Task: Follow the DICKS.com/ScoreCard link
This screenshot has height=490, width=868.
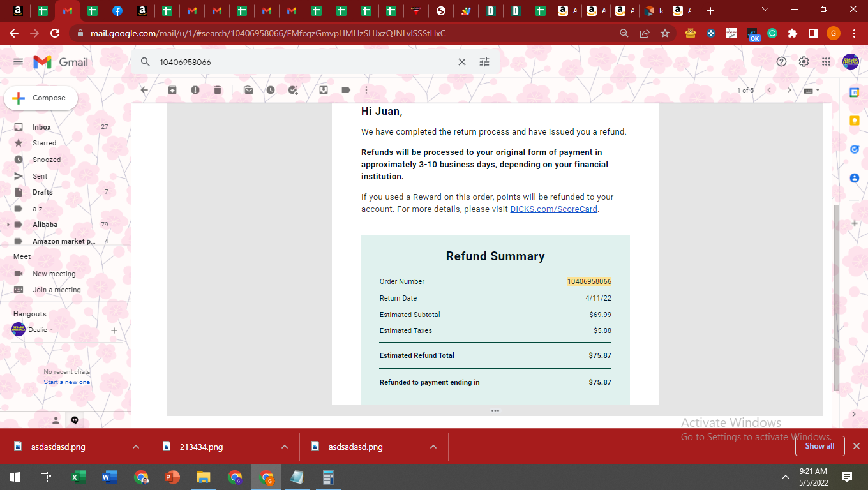Action: coord(554,209)
